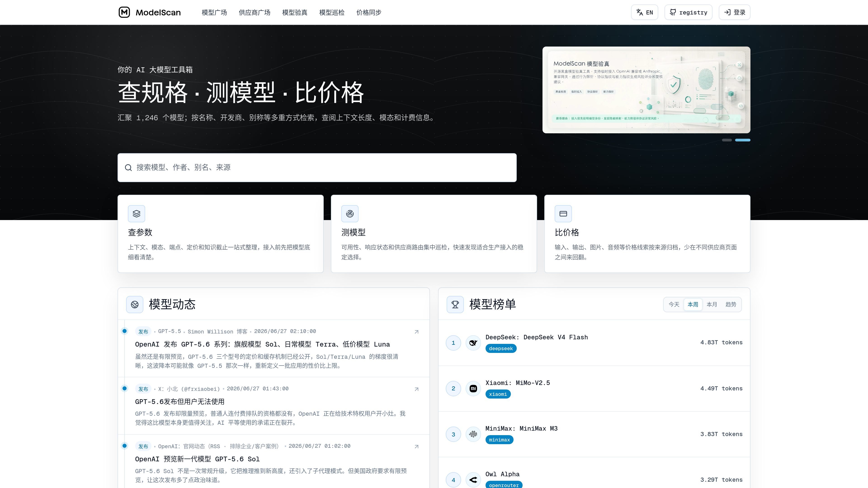Click the Owl Alpha logo in the ranking
The width and height of the screenshot is (868, 488).
[473, 480]
